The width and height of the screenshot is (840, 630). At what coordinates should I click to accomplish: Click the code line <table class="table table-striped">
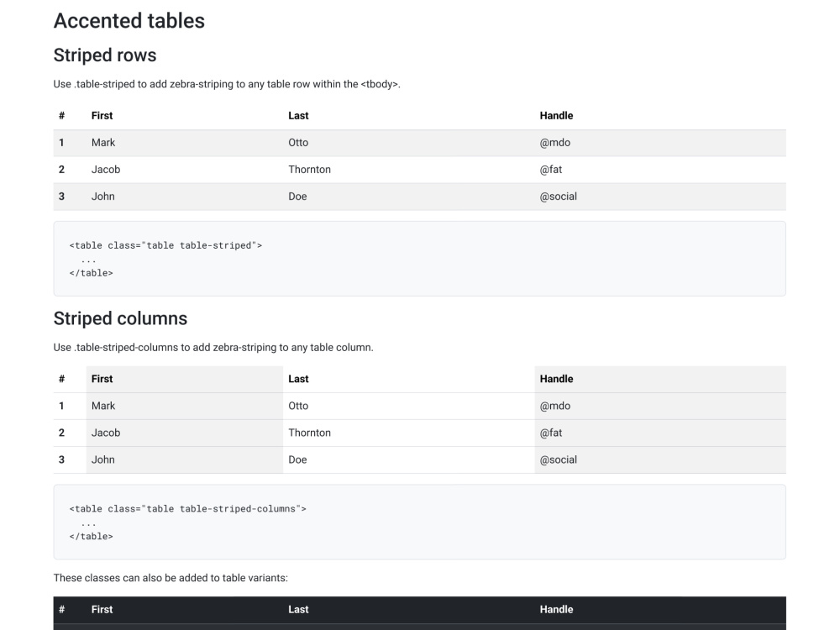pyautogui.click(x=165, y=245)
